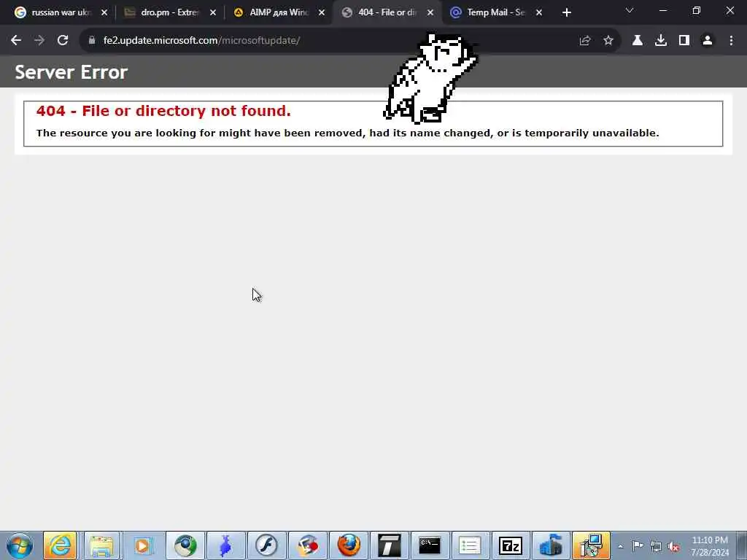This screenshot has height=560, width=747.
Task: Open the profile account menu
Action: click(708, 41)
